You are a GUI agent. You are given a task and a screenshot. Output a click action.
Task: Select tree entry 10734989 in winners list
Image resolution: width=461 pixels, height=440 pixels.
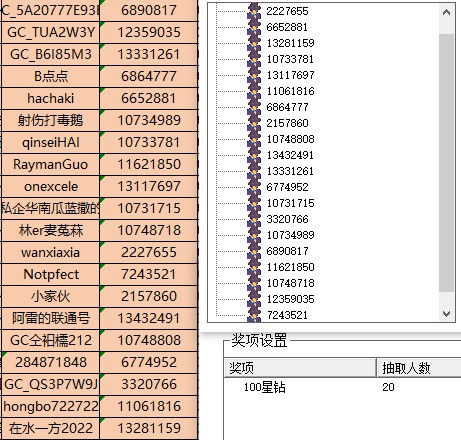[290, 235]
